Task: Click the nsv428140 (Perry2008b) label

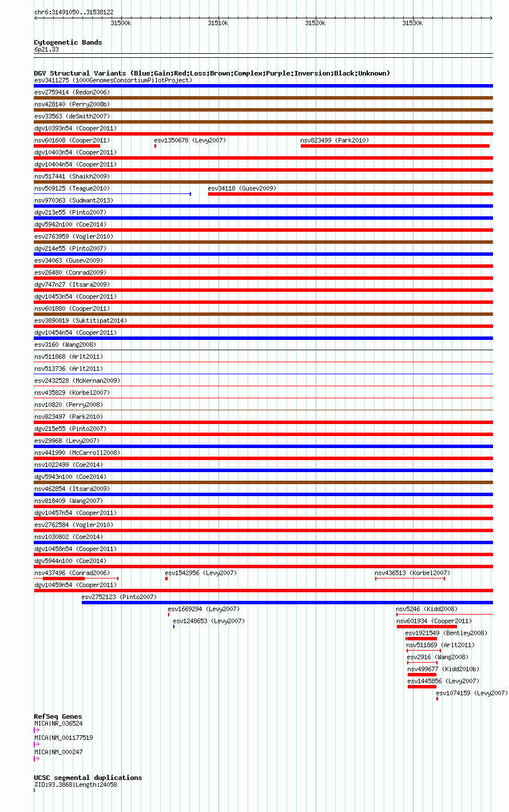Action: coord(72,104)
